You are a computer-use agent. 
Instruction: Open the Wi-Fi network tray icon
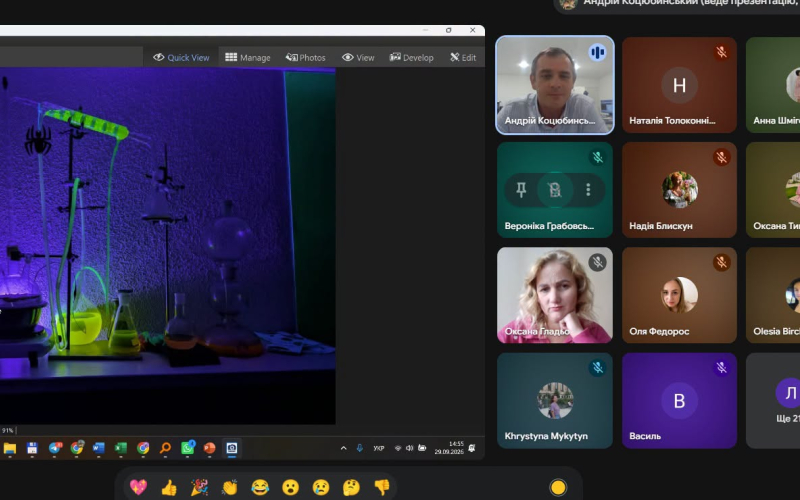tap(398, 448)
